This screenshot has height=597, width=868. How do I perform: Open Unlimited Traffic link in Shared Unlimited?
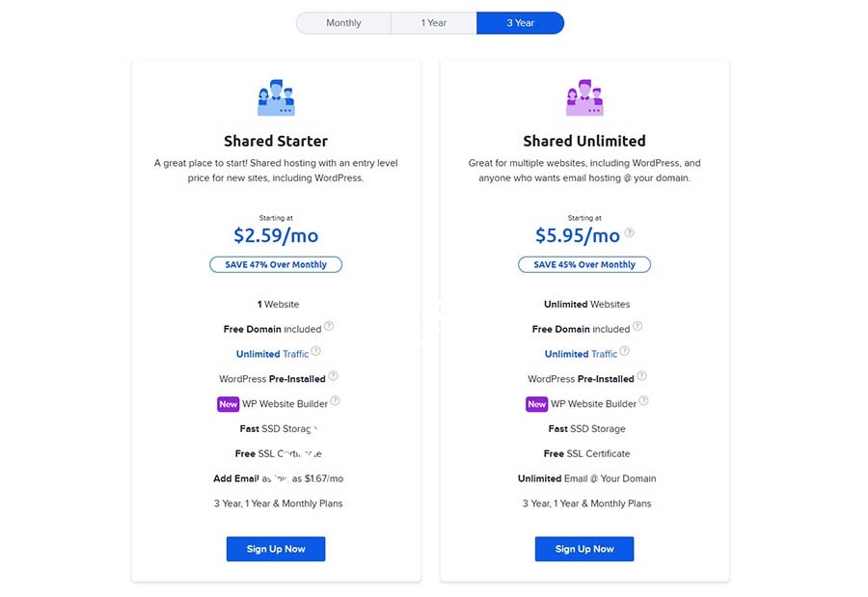(581, 354)
